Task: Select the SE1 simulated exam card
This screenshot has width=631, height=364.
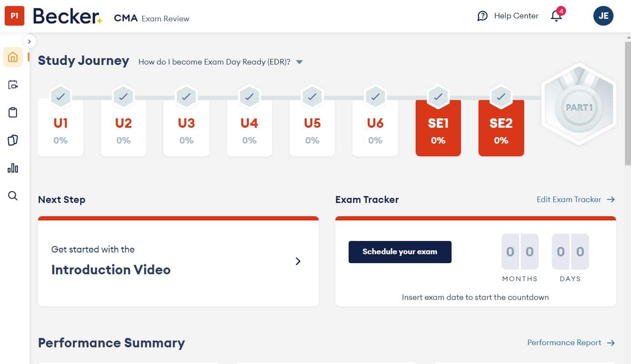Action: (438, 128)
